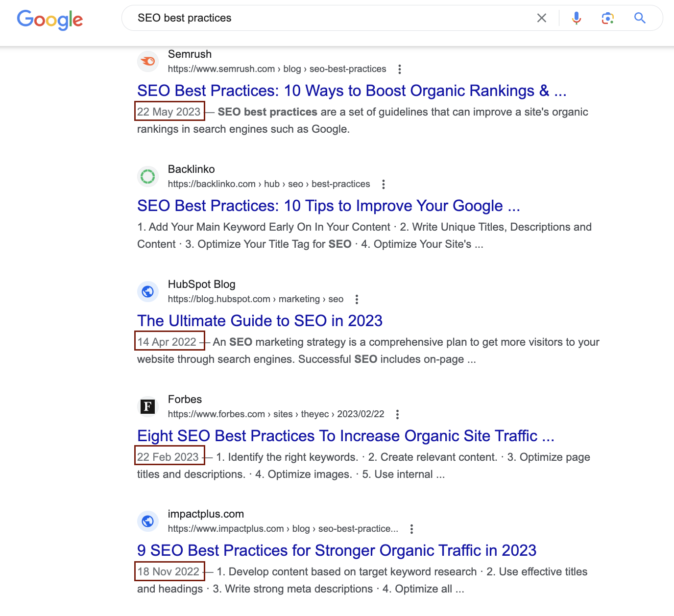The image size is (674, 616).
Task: Open options menu on the impactplus result
Action: coord(411,529)
